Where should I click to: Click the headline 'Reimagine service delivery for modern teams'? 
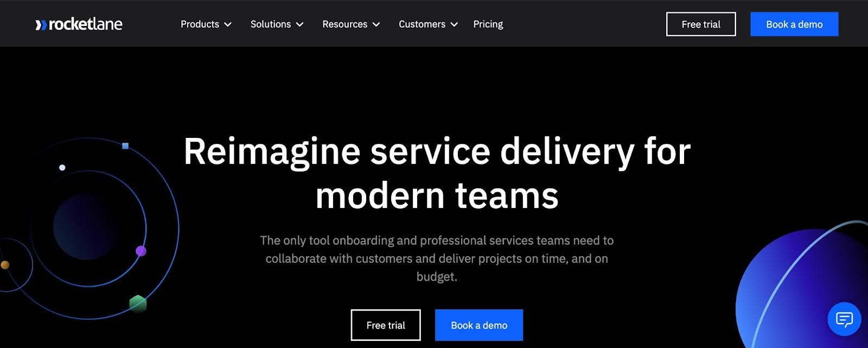[x=437, y=173]
